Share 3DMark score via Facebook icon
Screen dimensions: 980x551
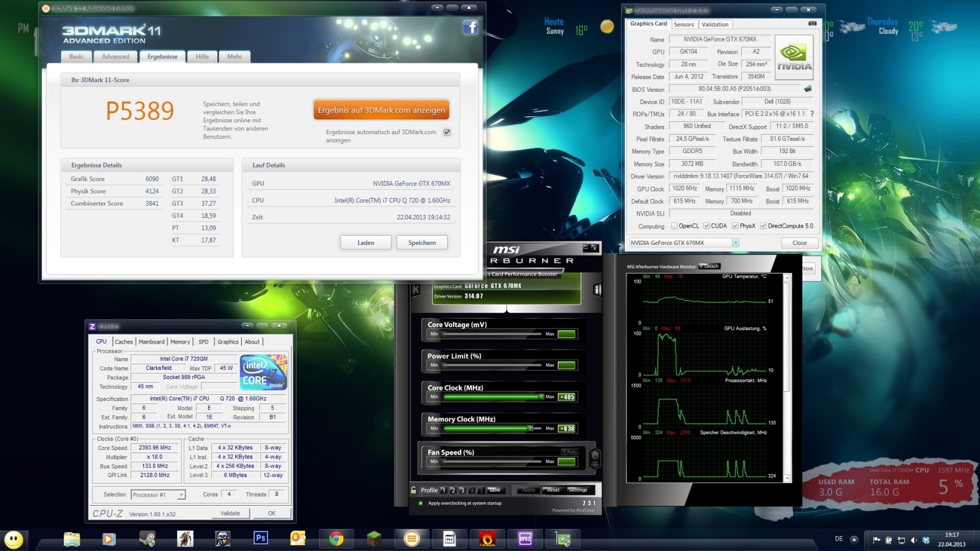(470, 27)
